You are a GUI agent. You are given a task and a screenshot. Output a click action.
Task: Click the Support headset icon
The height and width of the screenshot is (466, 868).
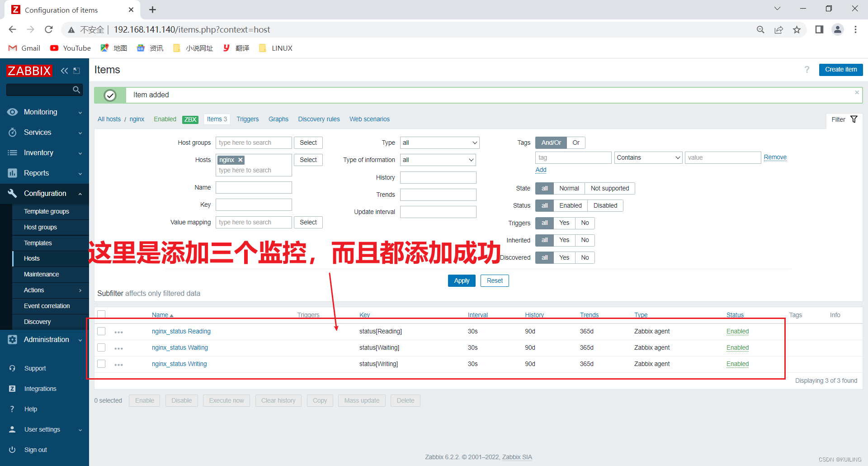click(x=12, y=368)
